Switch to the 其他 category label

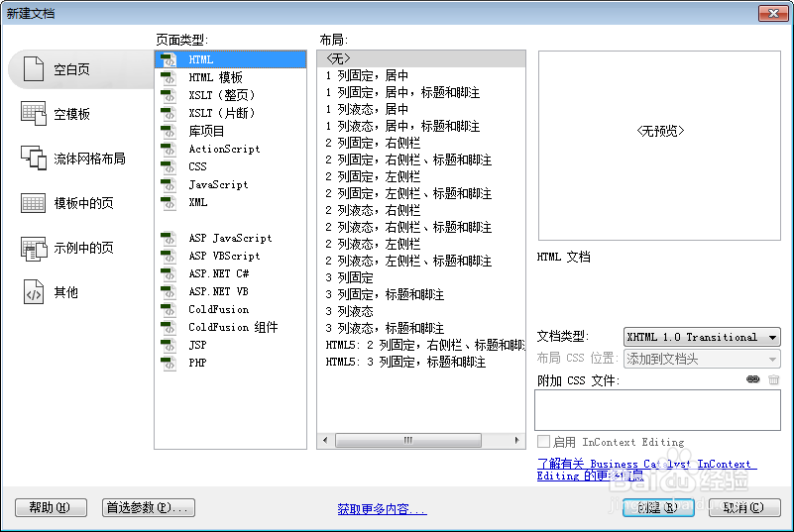pos(65,292)
